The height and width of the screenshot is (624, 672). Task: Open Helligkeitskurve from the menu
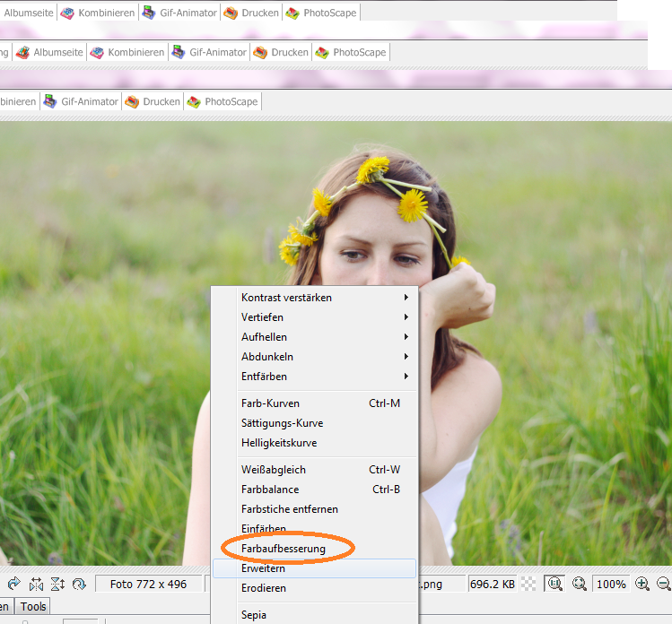(x=314, y=443)
